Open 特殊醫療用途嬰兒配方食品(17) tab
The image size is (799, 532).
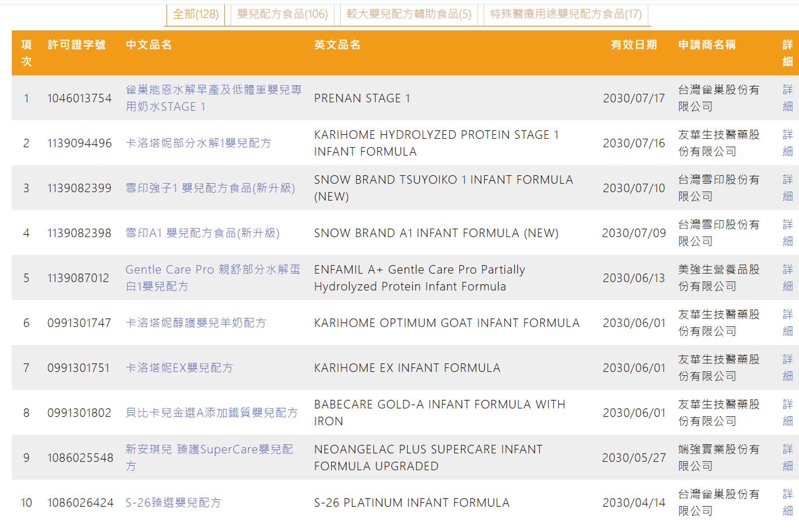(566, 14)
